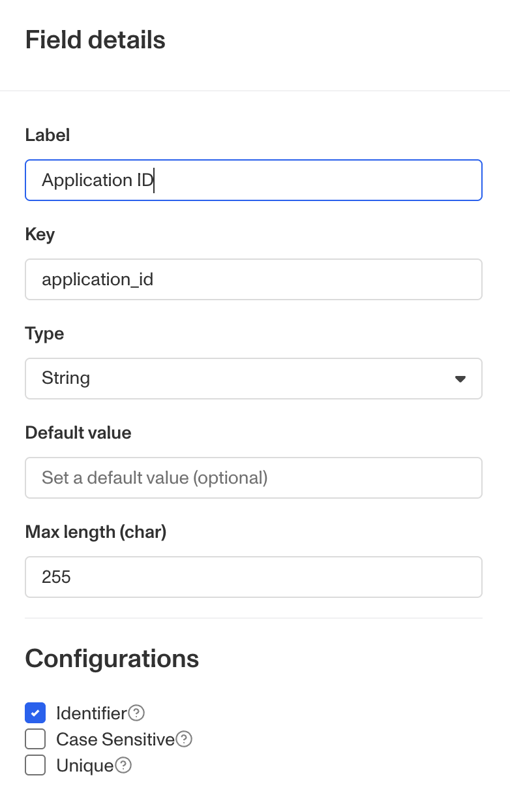Click the Case Sensitive label text
Image resolution: width=510 pixels, height=812 pixels.
[x=115, y=739]
